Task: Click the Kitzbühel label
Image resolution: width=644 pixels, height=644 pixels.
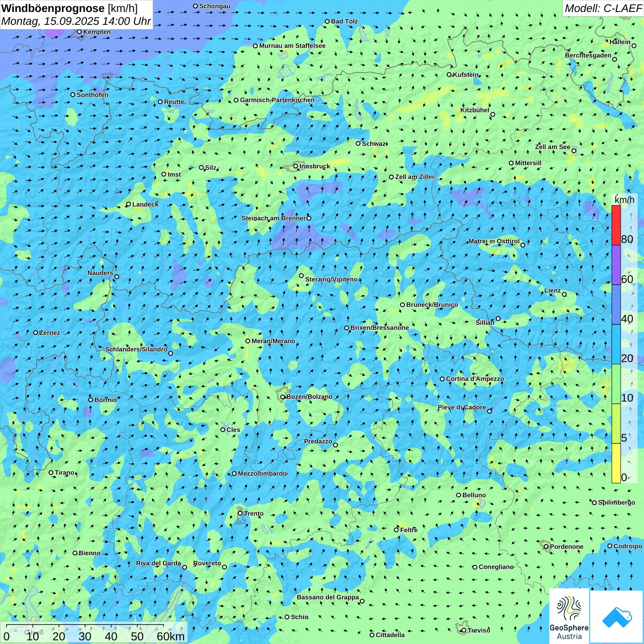Action: tap(475, 110)
